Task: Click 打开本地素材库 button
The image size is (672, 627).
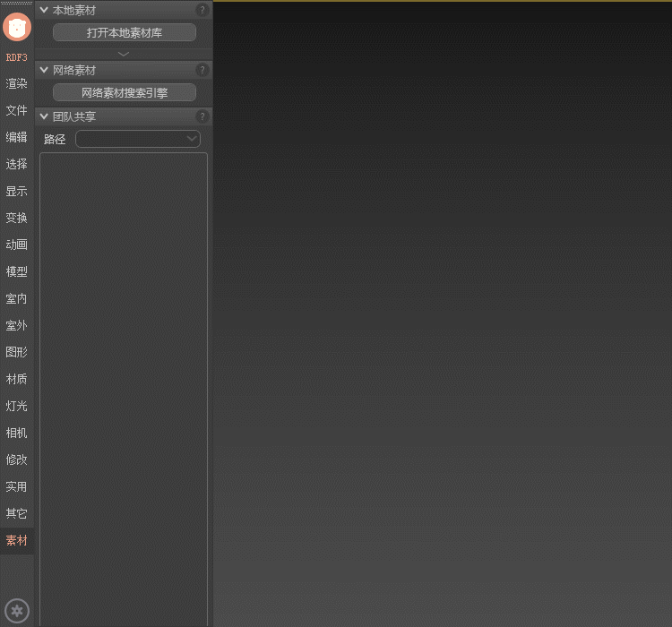Action: (x=125, y=32)
